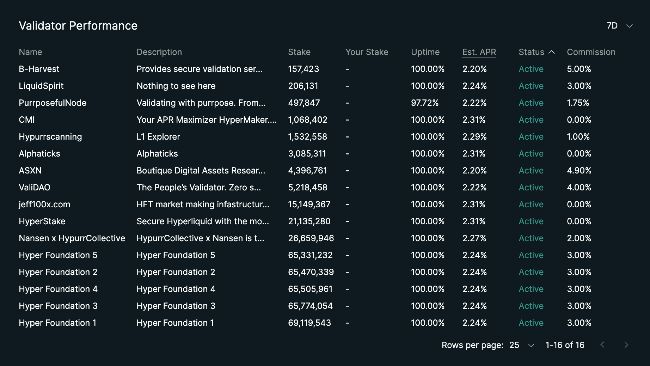
Task: Sort table by Est. APR column
Action: click(479, 52)
